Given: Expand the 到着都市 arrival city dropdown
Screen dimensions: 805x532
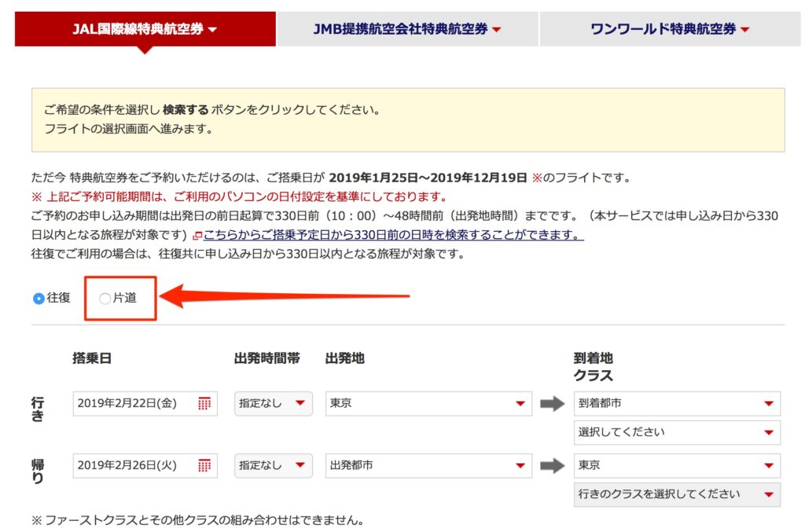Looking at the screenshot, I should (677, 403).
